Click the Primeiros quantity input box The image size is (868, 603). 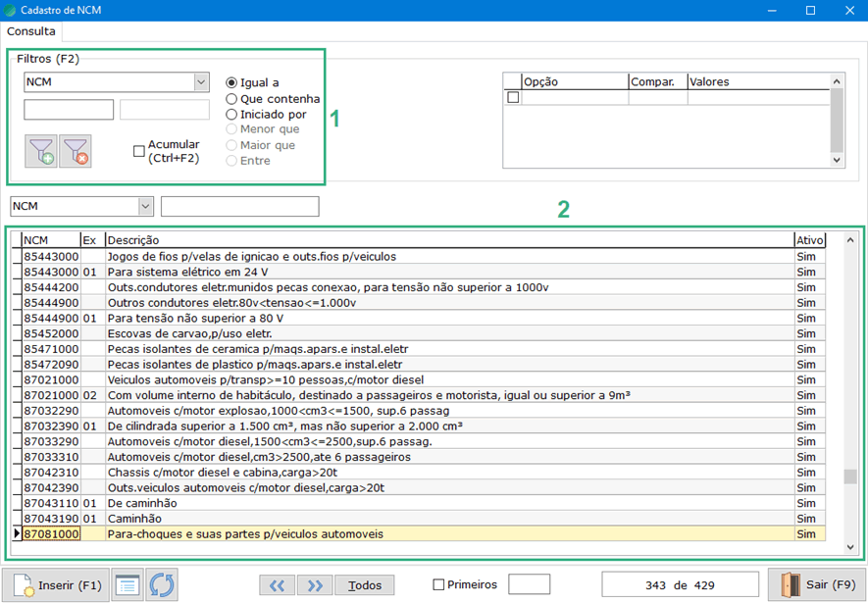pyautogui.click(x=530, y=584)
